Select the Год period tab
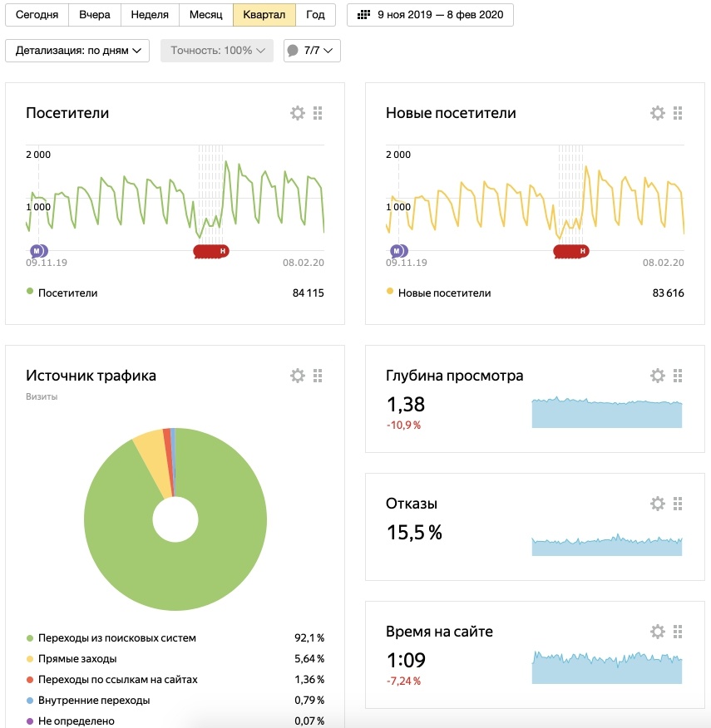 315,15
